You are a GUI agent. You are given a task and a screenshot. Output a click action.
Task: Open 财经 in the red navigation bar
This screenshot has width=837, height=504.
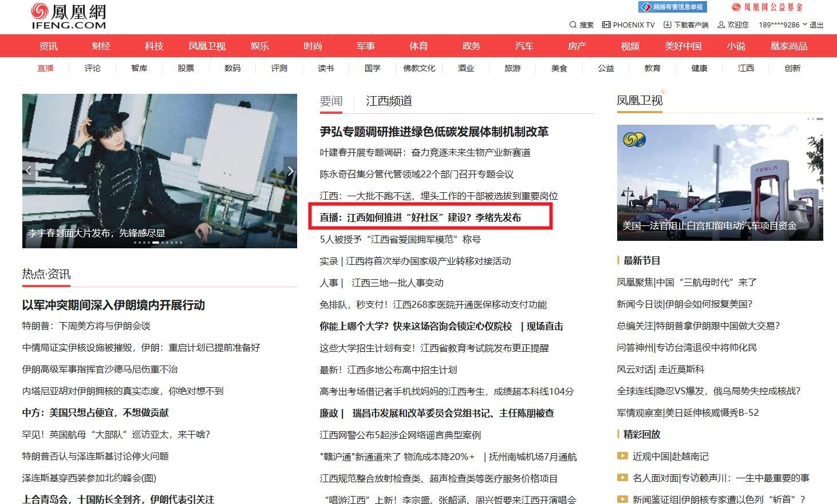[x=101, y=46]
